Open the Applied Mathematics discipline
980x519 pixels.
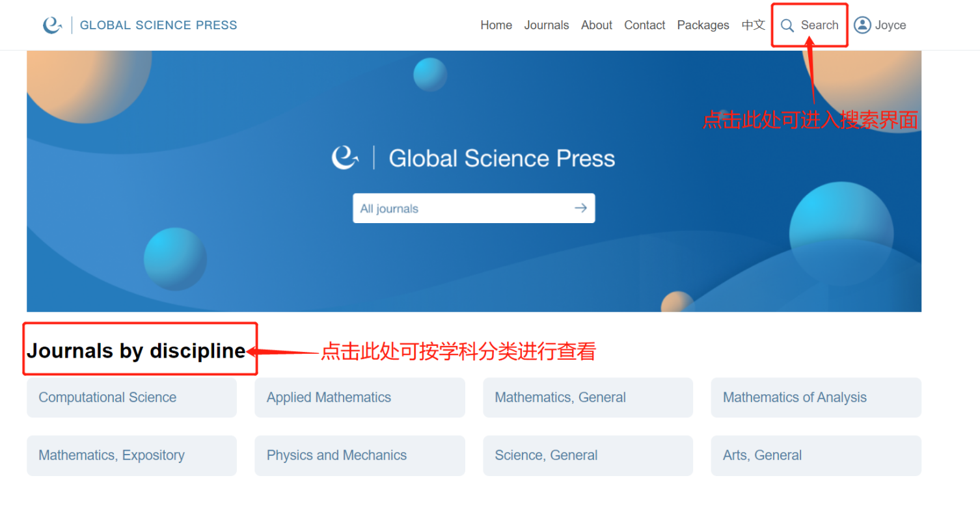point(360,397)
